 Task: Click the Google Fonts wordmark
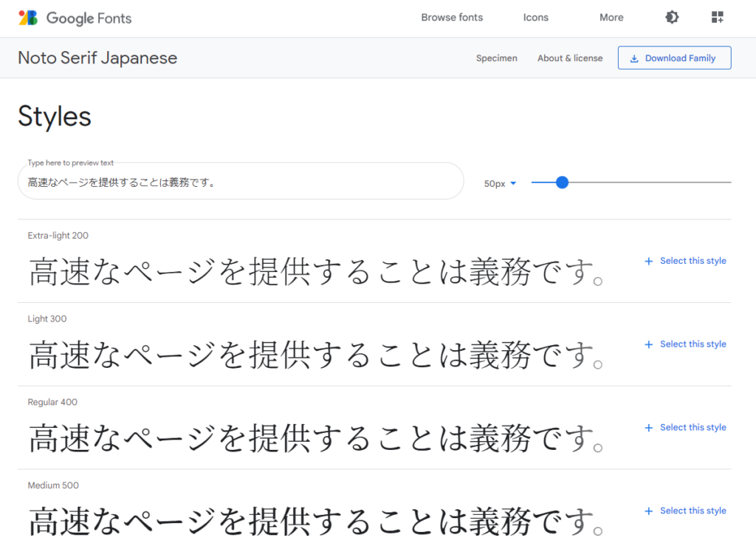point(89,18)
